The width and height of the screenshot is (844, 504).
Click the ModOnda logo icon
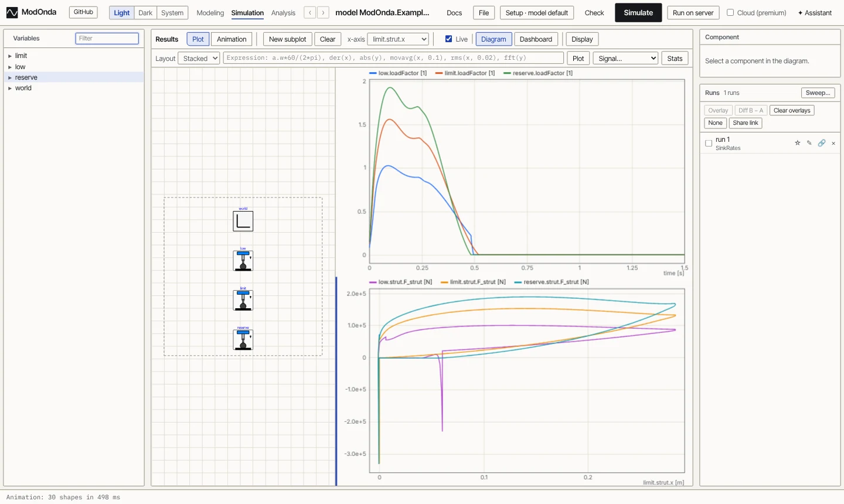tap(12, 12)
